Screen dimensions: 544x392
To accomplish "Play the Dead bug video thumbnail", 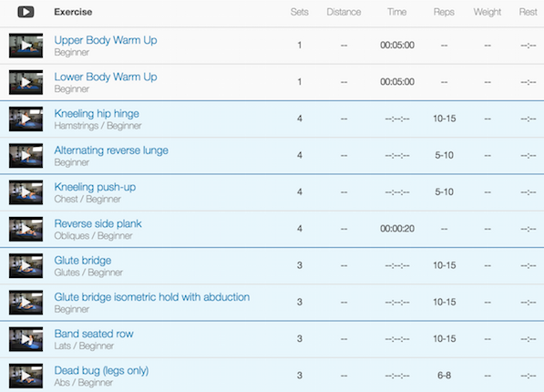I will tap(26, 376).
